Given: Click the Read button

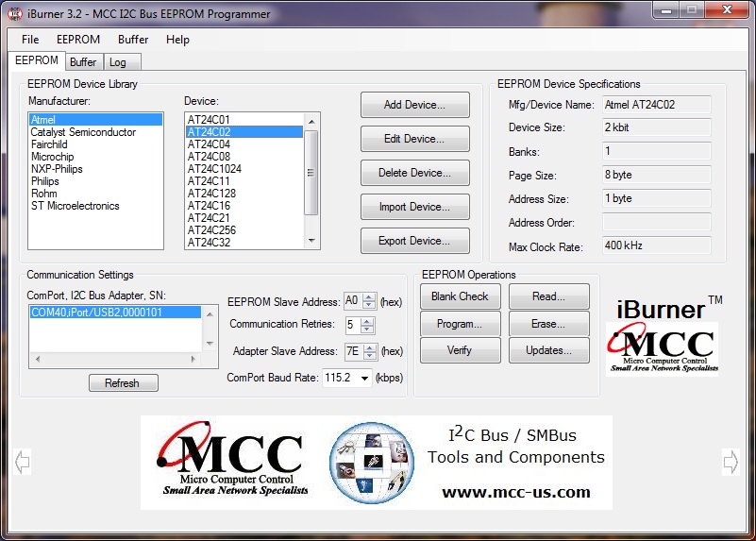Looking at the screenshot, I should 548,296.
